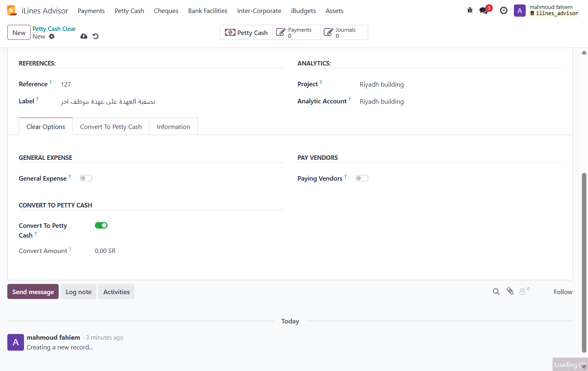Open the Cheques menu
Image resolution: width=588 pixels, height=371 pixels.
pyautogui.click(x=166, y=11)
